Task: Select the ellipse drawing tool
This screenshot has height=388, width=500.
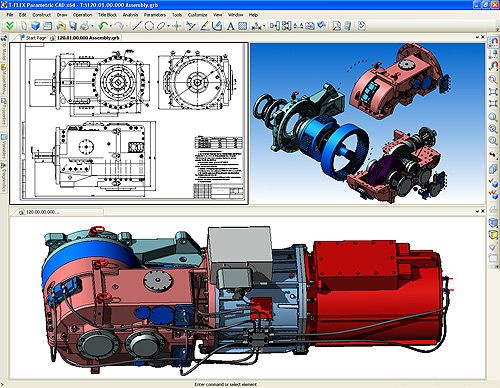Action: pyautogui.click(x=161, y=26)
